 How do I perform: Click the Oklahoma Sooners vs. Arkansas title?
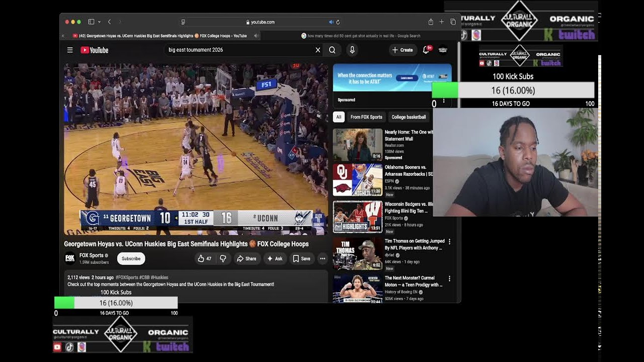tap(409, 170)
